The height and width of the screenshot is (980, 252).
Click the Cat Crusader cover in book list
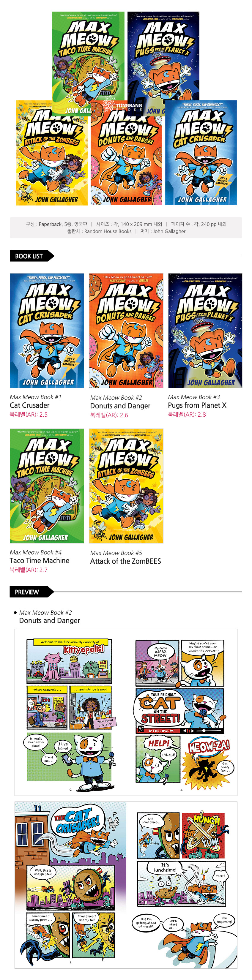pos(47,330)
